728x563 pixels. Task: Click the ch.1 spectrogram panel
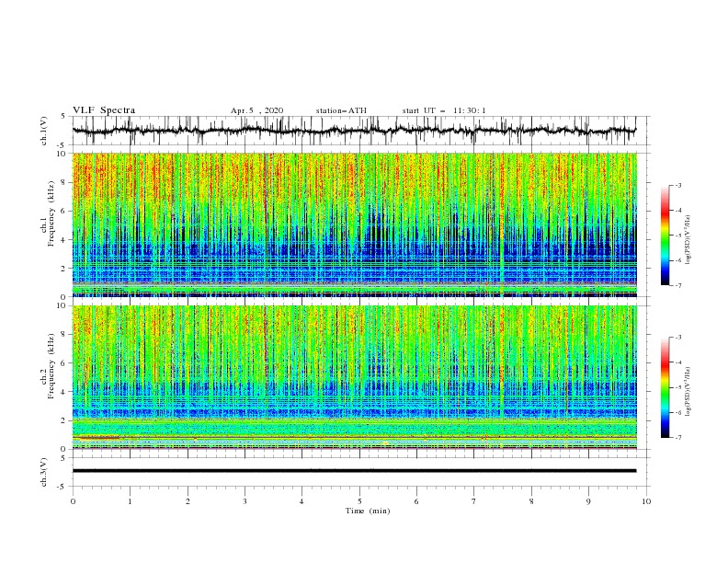(x=354, y=224)
